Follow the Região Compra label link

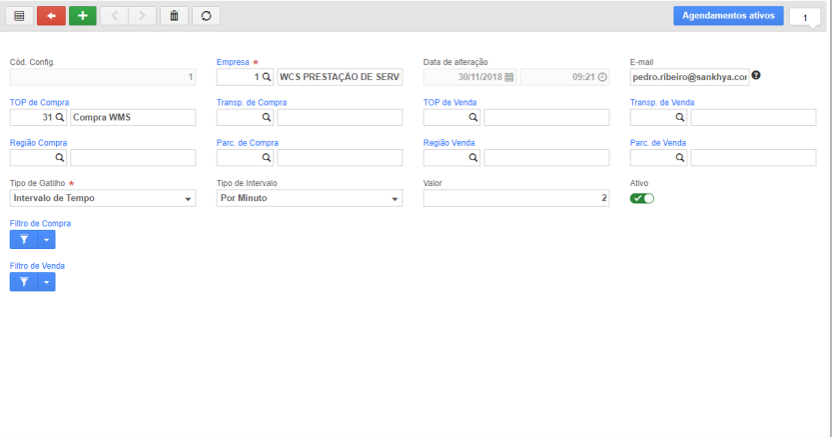pos(38,143)
